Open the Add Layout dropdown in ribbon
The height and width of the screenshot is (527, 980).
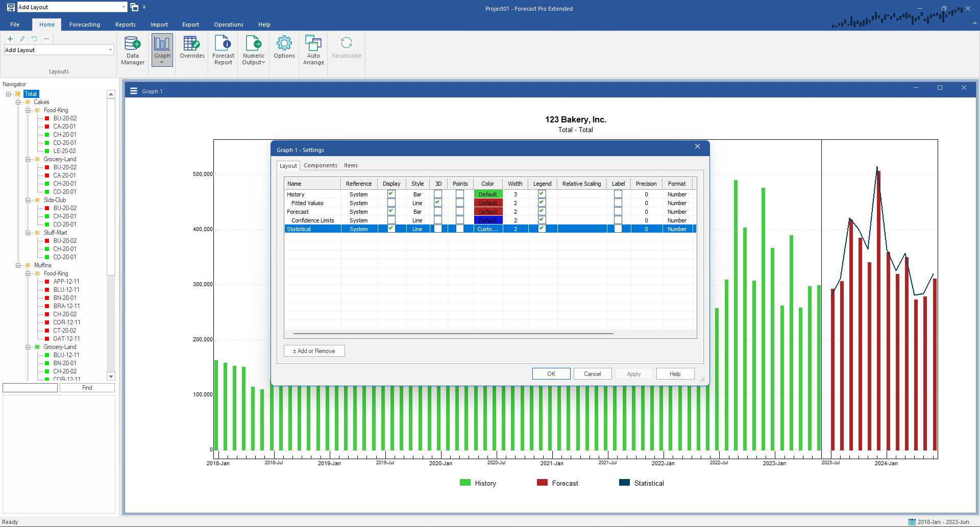(110, 50)
